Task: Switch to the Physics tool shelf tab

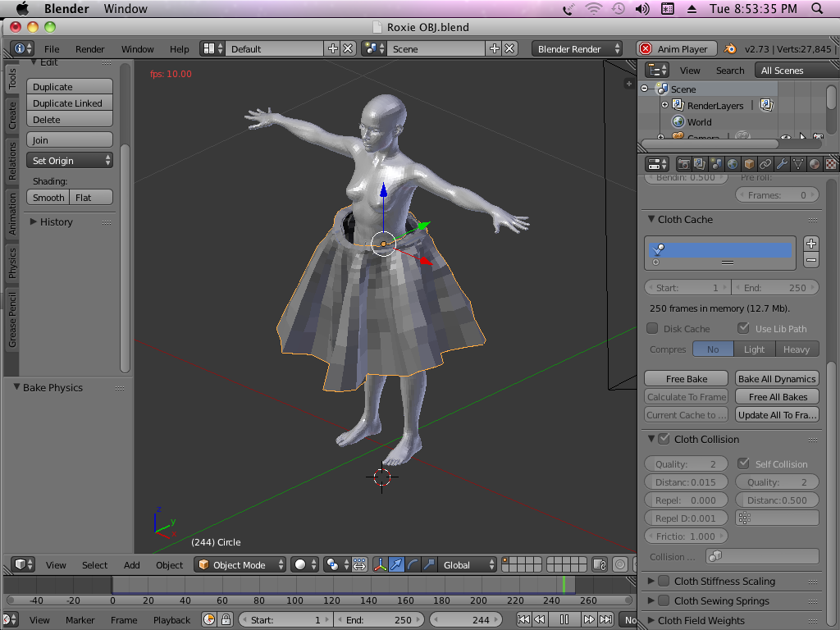Action: 12,264
